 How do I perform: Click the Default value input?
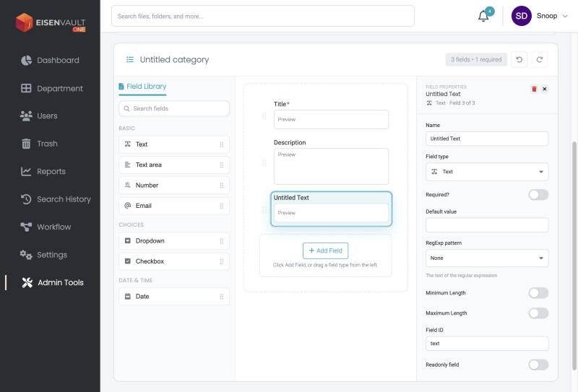(487, 225)
